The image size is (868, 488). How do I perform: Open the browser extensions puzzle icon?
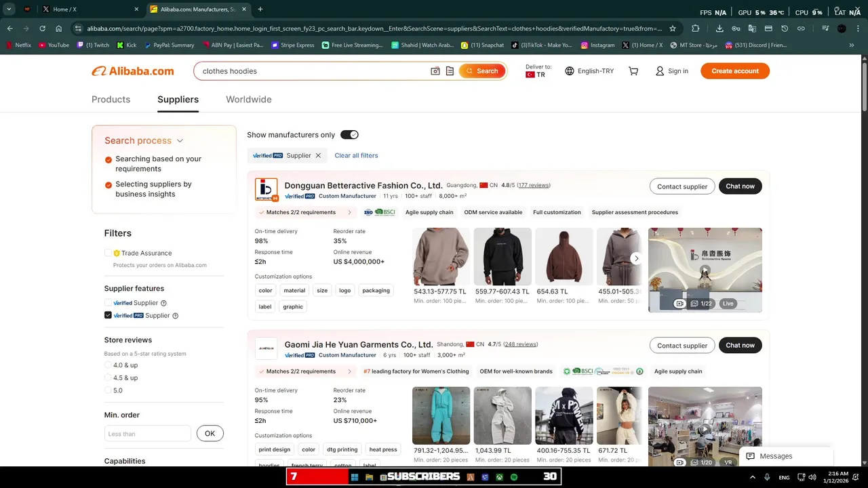pos(696,28)
